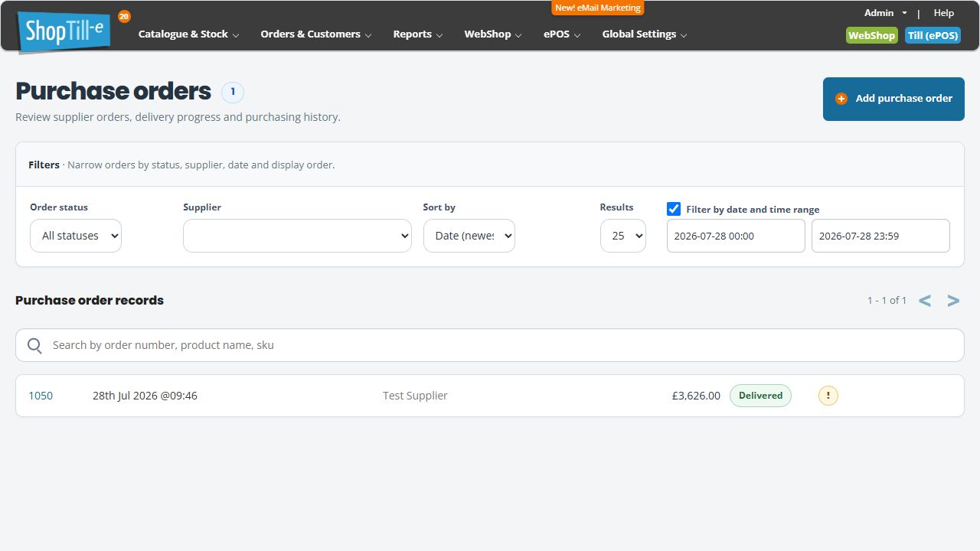980x551 pixels.
Task: Click the 1 - 1 of 1 pagination text
Action: (x=887, y=301)
